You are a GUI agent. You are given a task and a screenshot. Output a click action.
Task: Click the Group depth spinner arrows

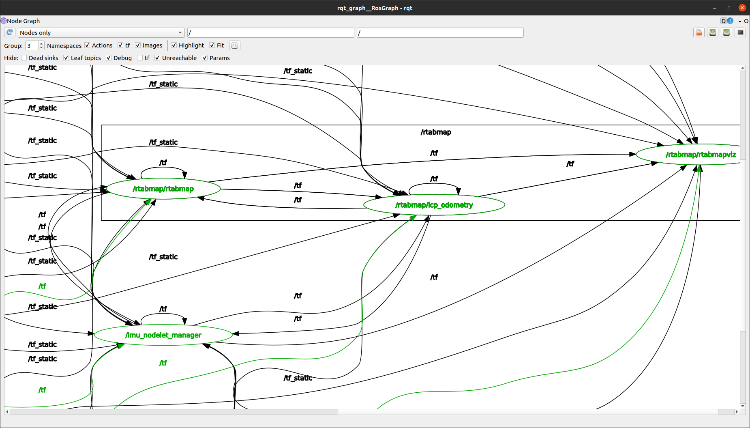(40, 45)
